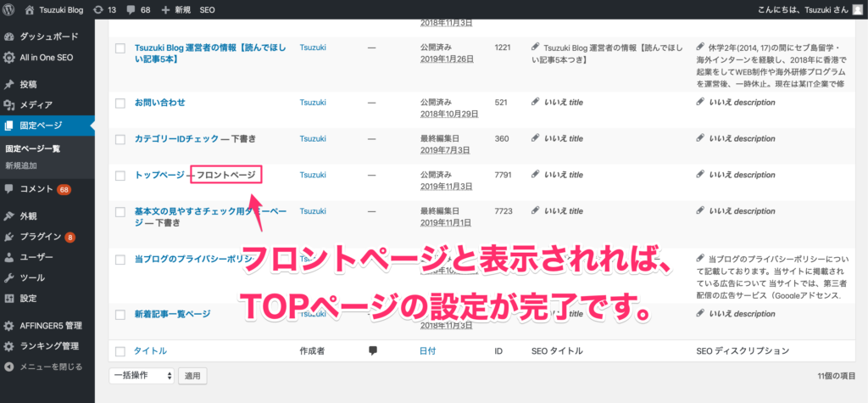Viewport: 868px width, 403px height.
Task: Sort pages by 日付 column
Action: click(x=428, y=350)
